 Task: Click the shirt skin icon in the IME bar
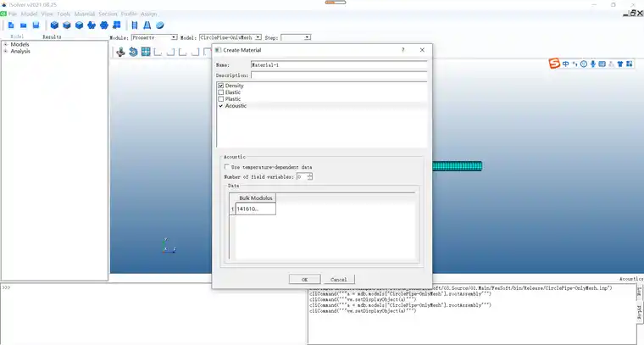click(x=620, y=64)
